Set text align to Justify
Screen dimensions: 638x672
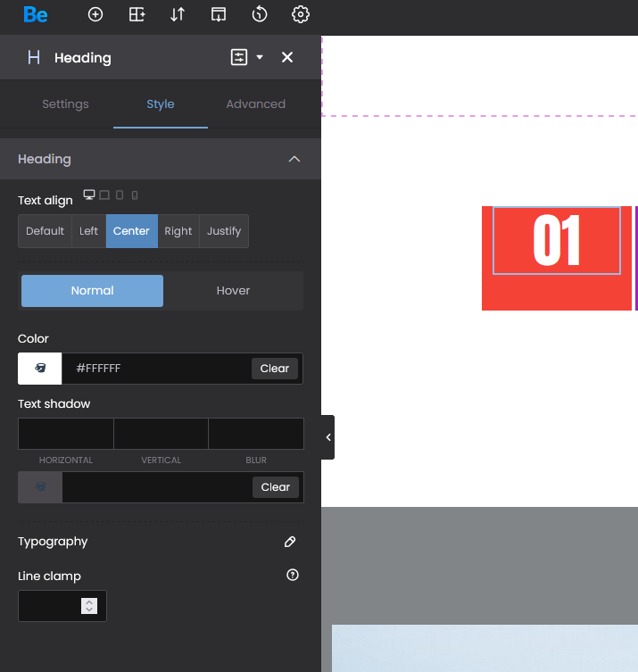pyautogui.click(x=224, y=231)
